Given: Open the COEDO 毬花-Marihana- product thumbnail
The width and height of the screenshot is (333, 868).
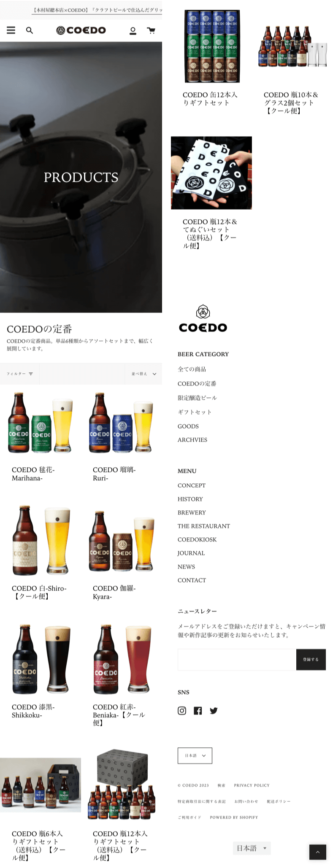Looking at the screenshot, I should [x=41, y=423].
